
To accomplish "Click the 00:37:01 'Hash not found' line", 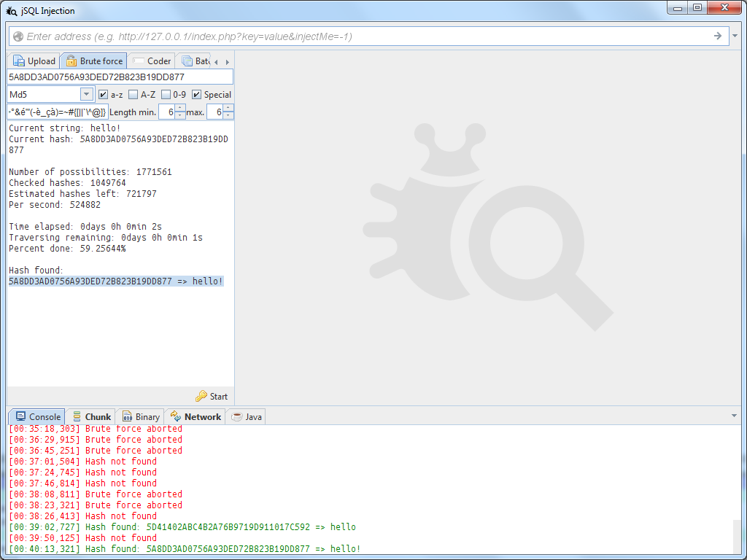I will [x=83, y=461].
